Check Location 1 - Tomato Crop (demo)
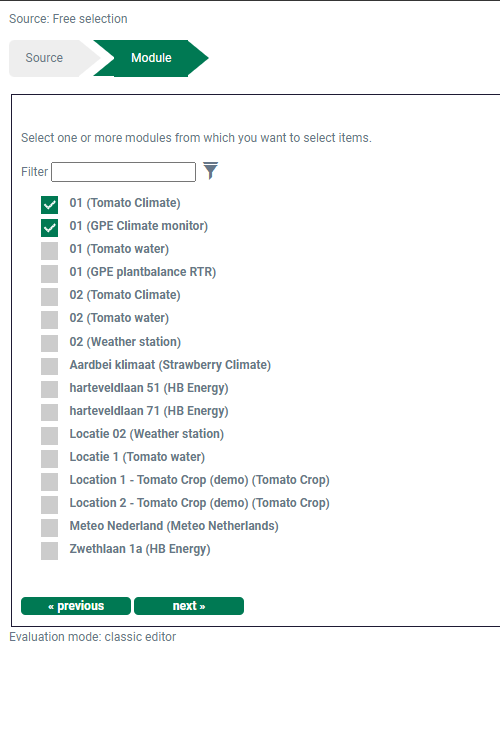Image resolution: width=500 pixels, height=740 pixels. point(50,481)
